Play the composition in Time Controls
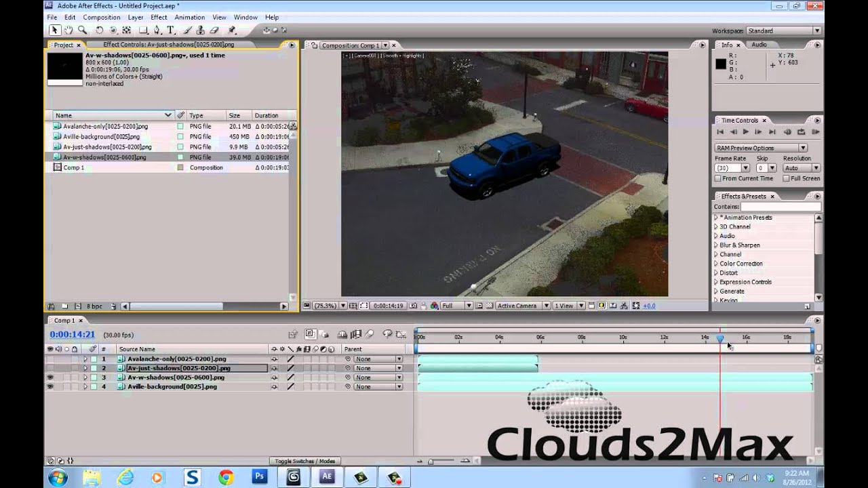Screen dimensions: 868x488 [x=746, y=131]
